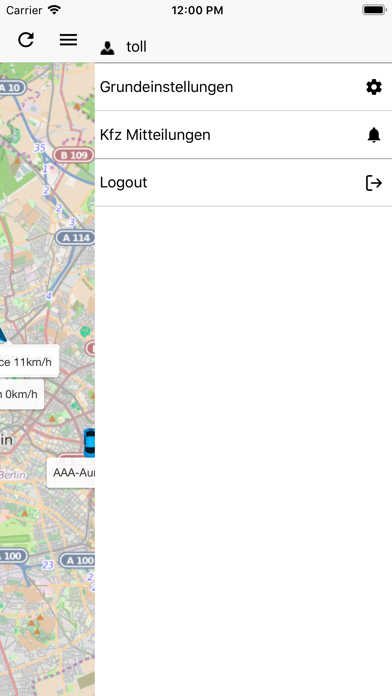The height and width of the screenshot is (696, 392).
Task: Click the Wi-Fi icon in status bar
Action: [55, 10]
